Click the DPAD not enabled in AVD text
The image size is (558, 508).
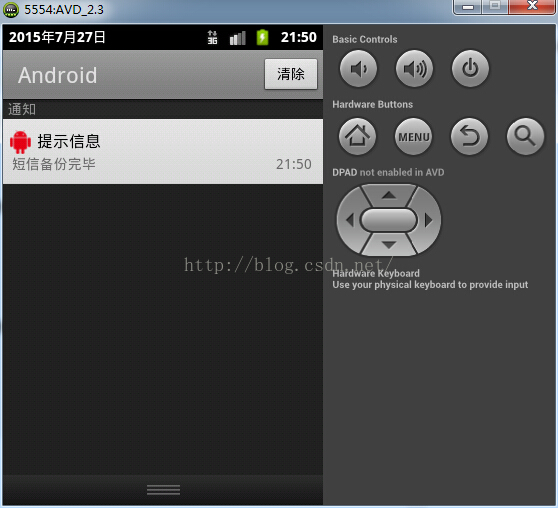pos(388,172)
